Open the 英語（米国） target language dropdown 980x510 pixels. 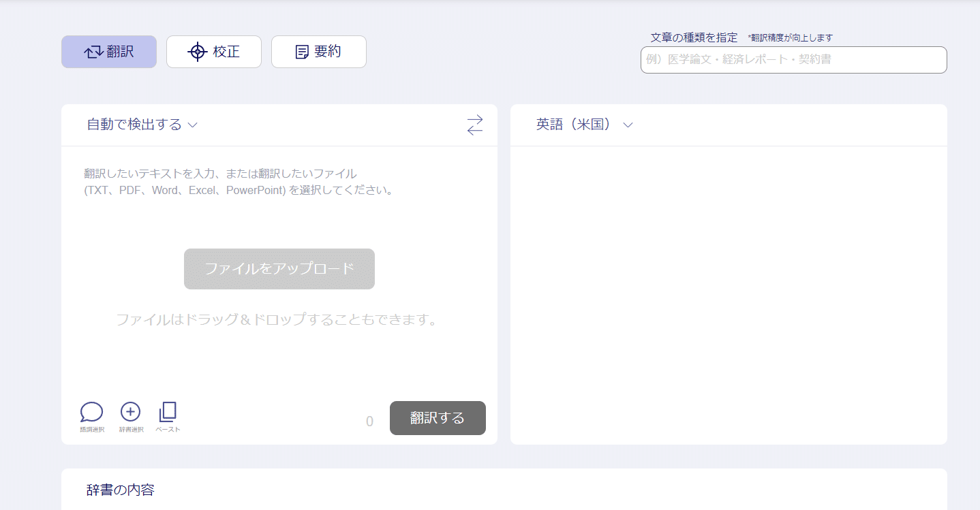584,125
